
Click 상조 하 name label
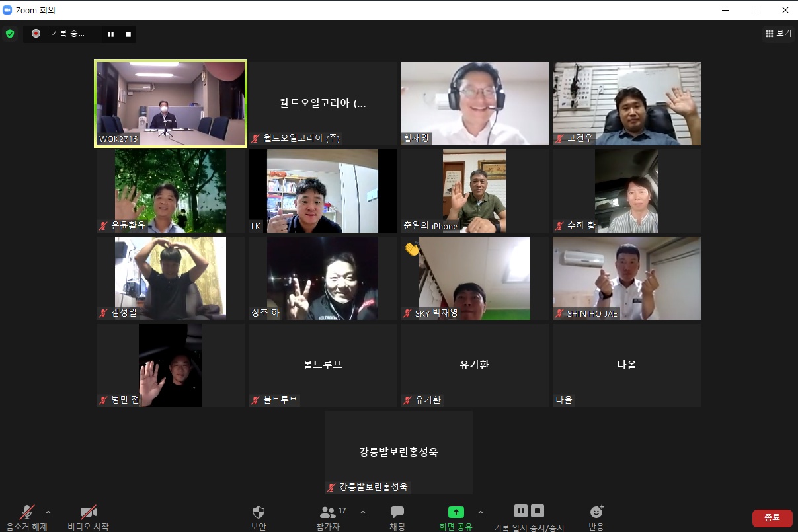pos(265,313)
